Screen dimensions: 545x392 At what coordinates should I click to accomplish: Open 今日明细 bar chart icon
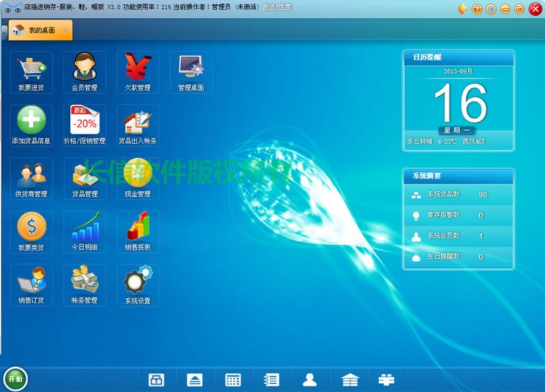click(x=84, y=232)
